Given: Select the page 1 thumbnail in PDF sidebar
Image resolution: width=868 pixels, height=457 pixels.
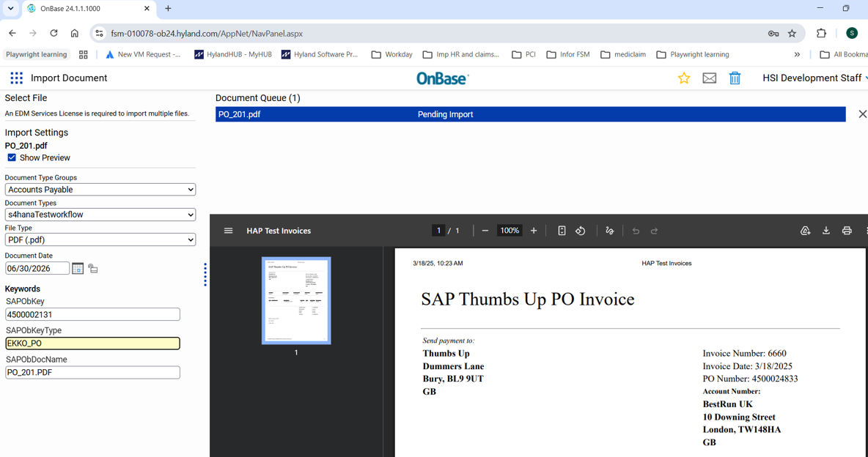Looking at the screenshot, I should pos(296,300).
